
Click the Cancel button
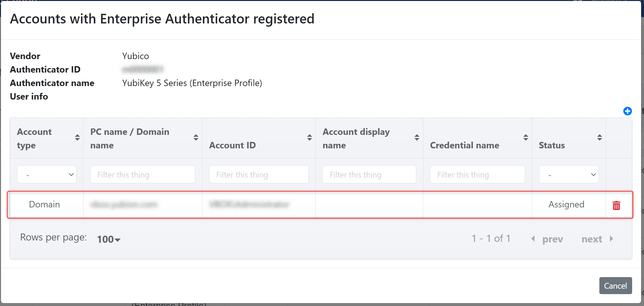[615, 285]
